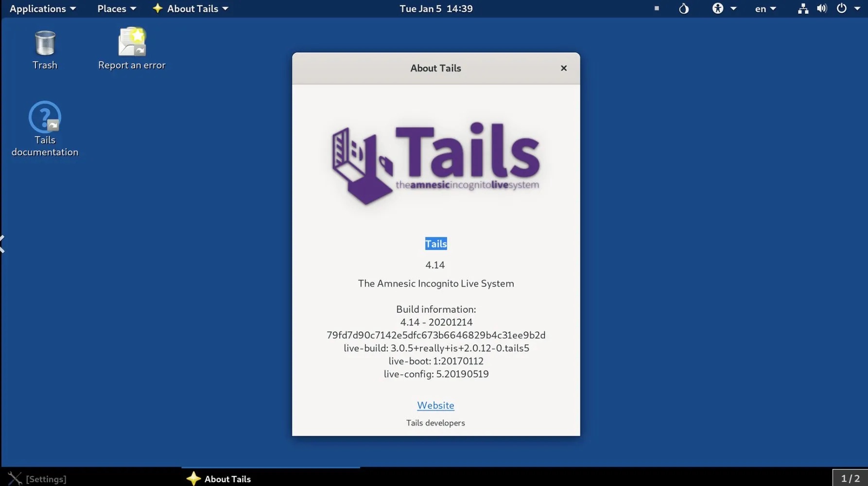The width and height of the screenshot is (868, 486).
Task: Expand the accessibility menu arrow
Action: [x=734, y=8]
